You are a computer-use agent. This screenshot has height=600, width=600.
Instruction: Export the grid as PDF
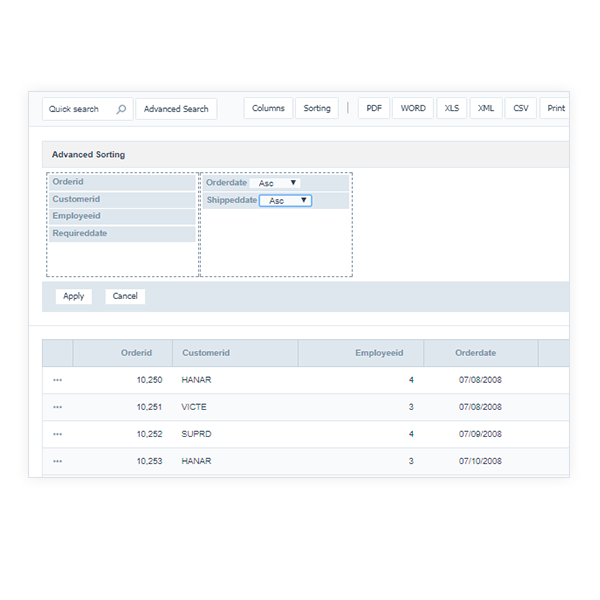tap(374, 108)
